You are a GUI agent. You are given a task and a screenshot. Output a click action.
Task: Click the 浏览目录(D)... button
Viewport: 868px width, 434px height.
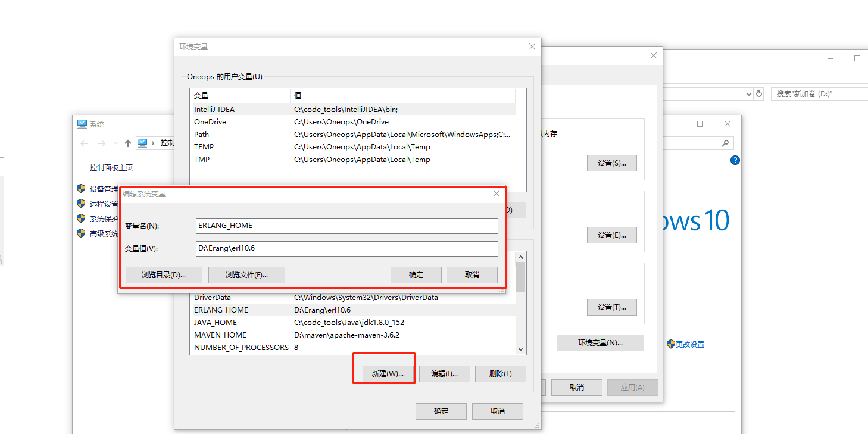pyautogui.click(x=164, y=275)
